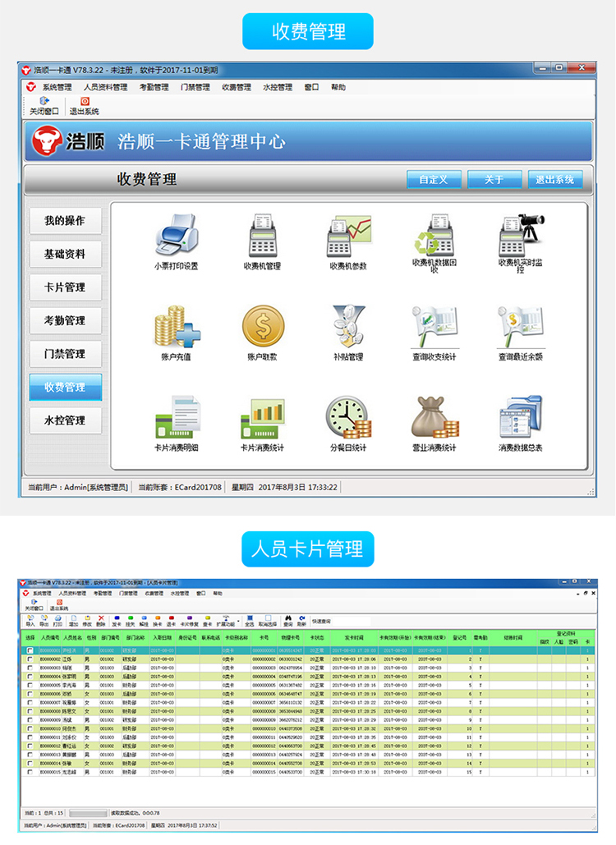Open 收费管理 menu in upper window
This screenshot has width=616, height=845.
(x=237, y=87)
